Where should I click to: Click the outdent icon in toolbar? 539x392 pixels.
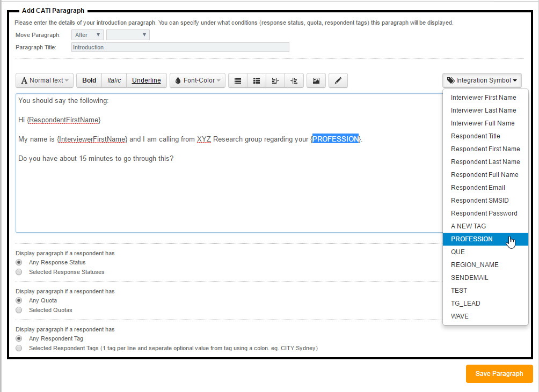click(275, 80)
